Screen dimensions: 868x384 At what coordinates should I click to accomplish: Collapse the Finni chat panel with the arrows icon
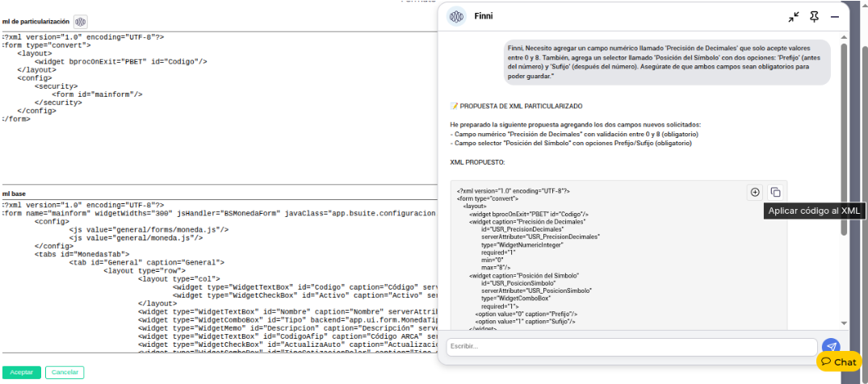click(x=794, y=17)
